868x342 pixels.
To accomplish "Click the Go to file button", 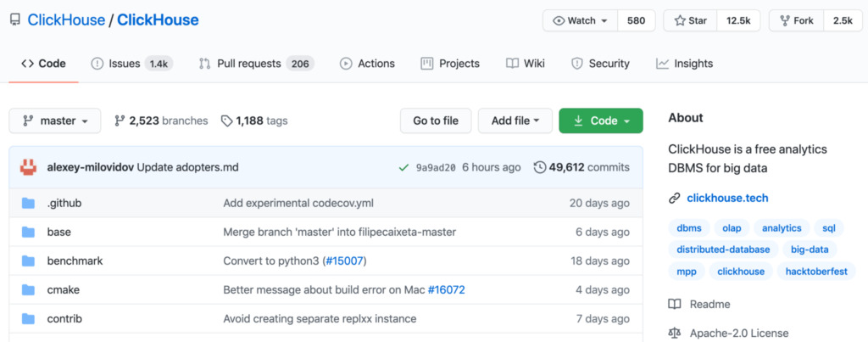I will 436,121.
